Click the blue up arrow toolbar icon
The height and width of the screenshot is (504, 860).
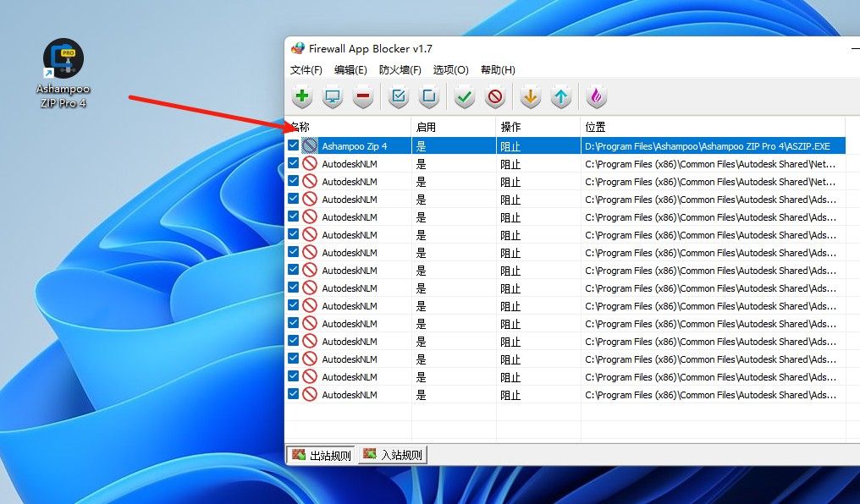(x=561, y=97)
